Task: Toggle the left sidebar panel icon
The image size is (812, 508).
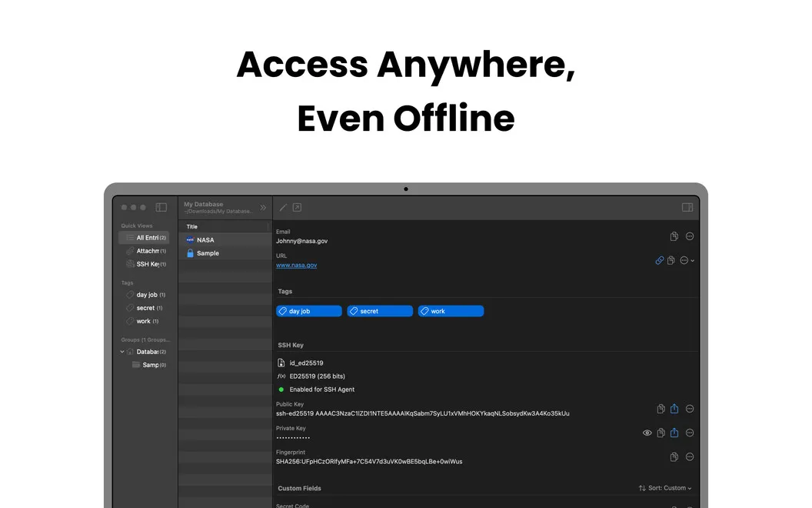Action: [161, 207]
